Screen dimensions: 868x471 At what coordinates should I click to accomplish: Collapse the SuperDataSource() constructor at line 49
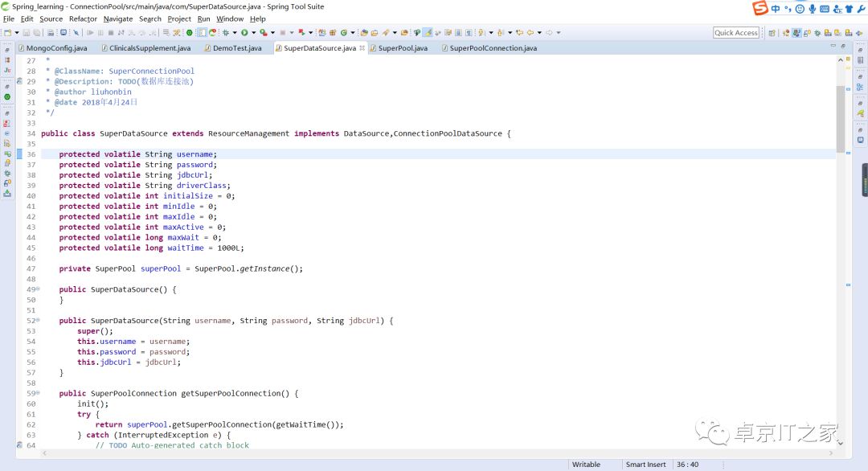point(38,289)
